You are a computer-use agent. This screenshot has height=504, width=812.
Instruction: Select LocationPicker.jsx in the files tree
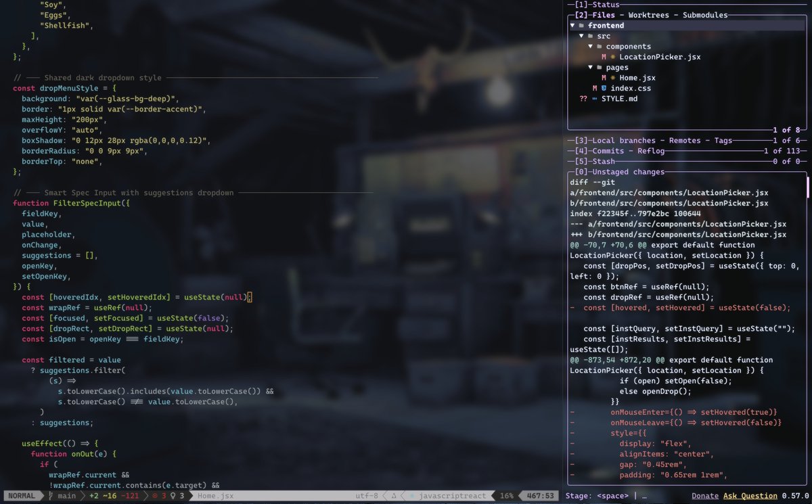tap(660, 57)
